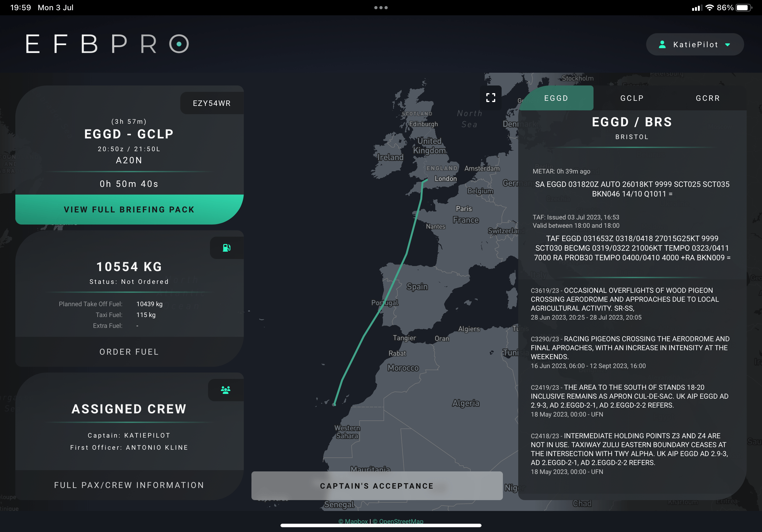Open View Full Briefing Pack
The height and width of the screenshot is (532, 762).
pyautogui.click(x=129, y=209)
